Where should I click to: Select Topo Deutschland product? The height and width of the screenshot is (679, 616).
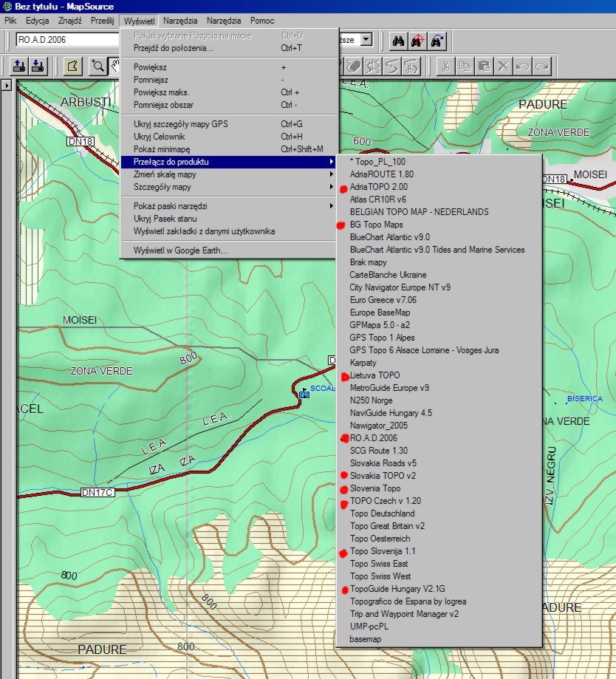439,513
